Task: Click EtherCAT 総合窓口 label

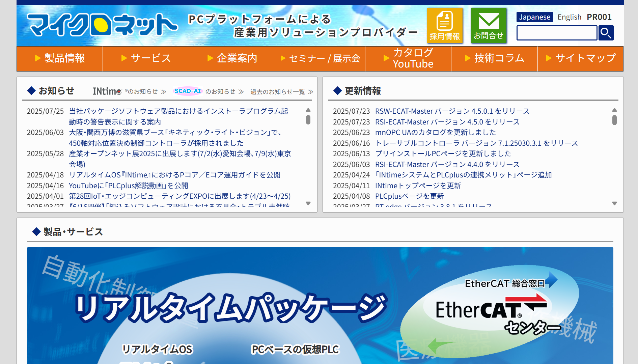Action: (505, 283)
